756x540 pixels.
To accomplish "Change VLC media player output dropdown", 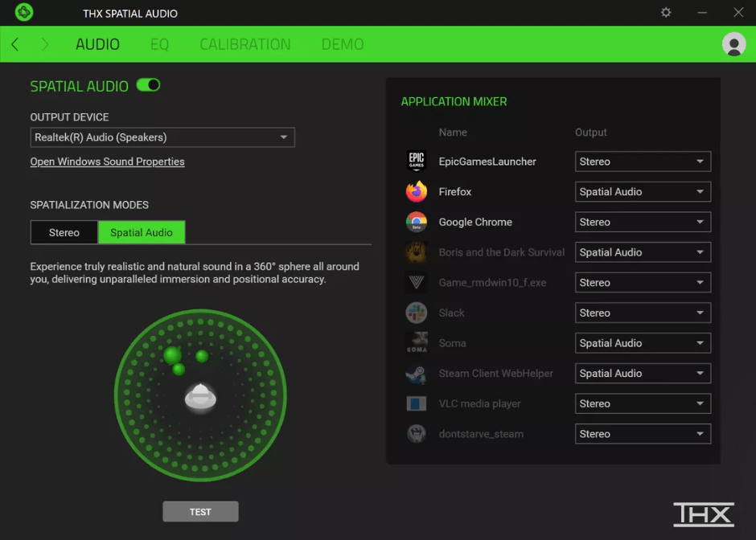I will click(x=643, y=403).
